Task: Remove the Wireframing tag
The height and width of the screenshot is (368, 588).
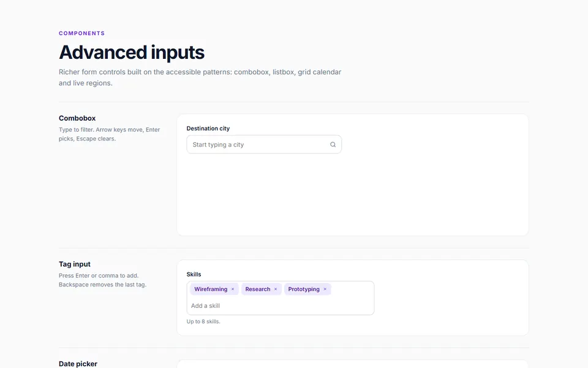Action: pyautogui.click(x=233, y=289)
